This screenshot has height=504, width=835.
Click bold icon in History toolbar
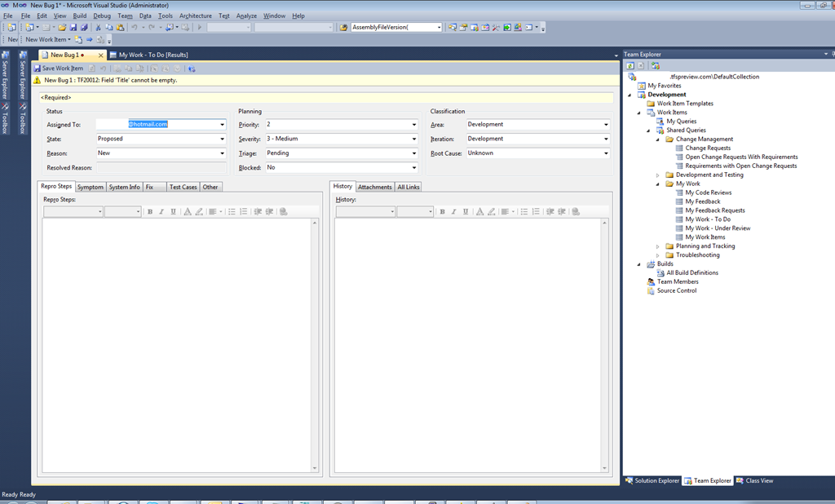tap(442, 211)
